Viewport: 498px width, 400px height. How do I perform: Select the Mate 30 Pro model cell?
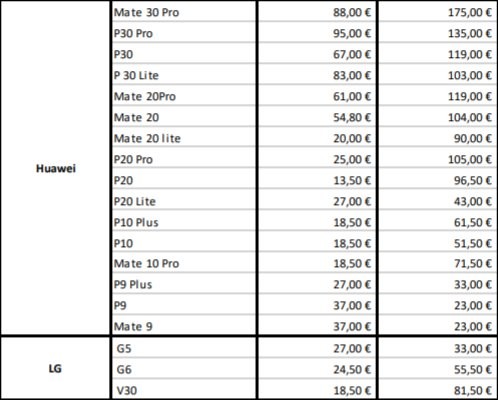184,12
